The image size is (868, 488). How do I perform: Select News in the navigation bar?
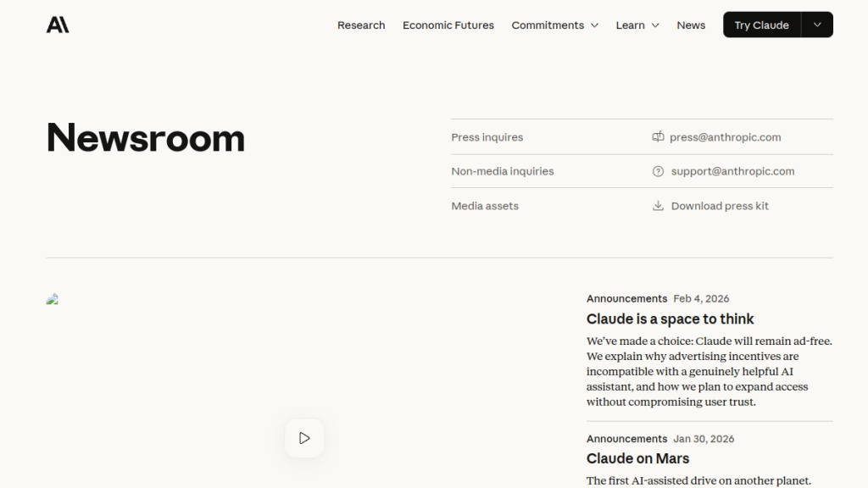(x=691, y=25)
